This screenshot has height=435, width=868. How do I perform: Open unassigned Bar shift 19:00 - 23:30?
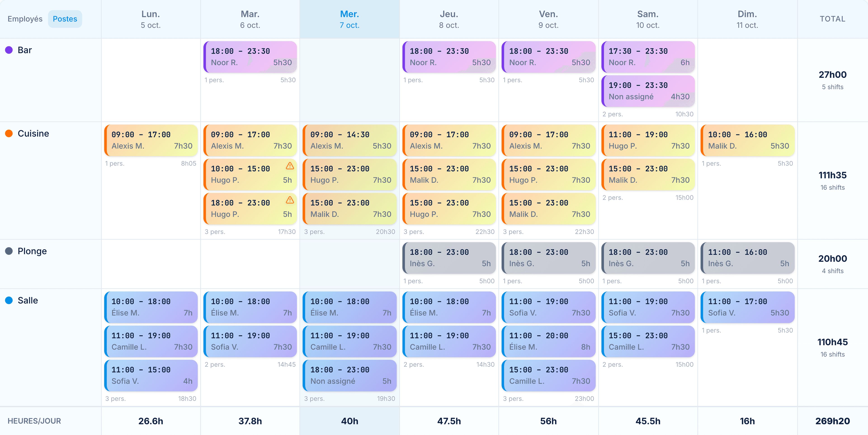point(648,91)
